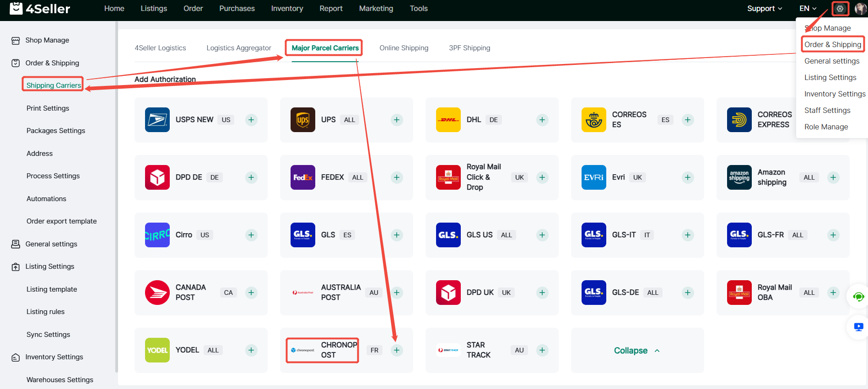
Task: Go to Automations in sidebar
Action: pyautogui.click(x=46, y=199)
